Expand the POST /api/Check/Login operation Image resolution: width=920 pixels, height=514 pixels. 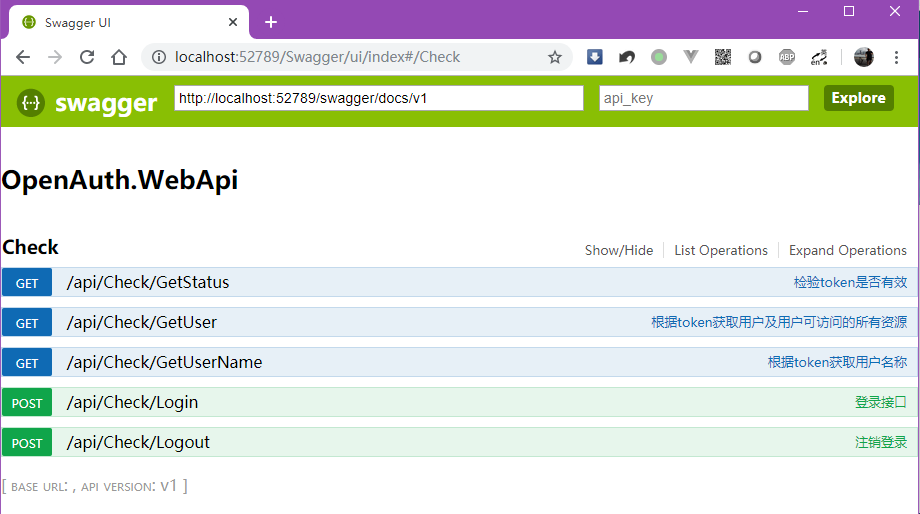(x=132, y=403)
